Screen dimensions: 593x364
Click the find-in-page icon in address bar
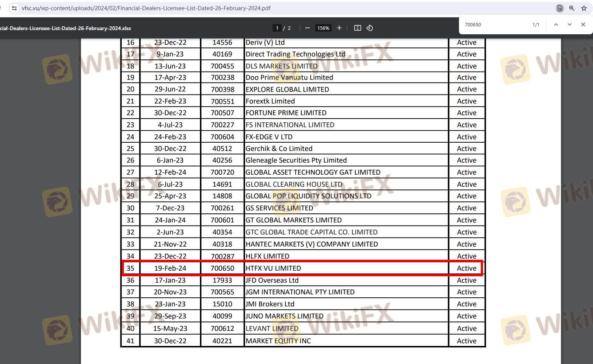tap(559, 8)
